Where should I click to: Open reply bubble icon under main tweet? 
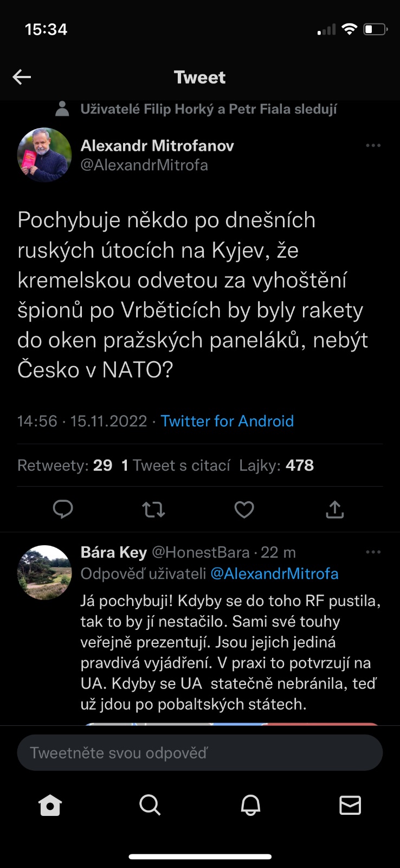(63, 509)
